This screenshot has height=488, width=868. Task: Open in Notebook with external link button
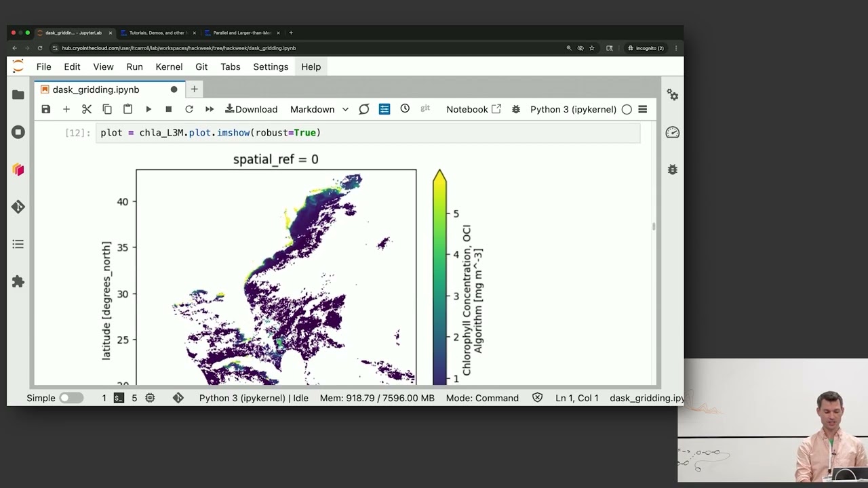click(x=473, y=109)
